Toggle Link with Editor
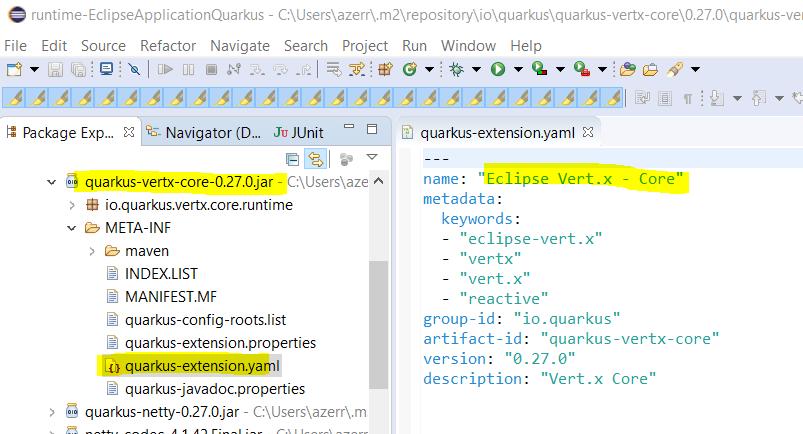 pyautogui.click(x=315, y=160)
